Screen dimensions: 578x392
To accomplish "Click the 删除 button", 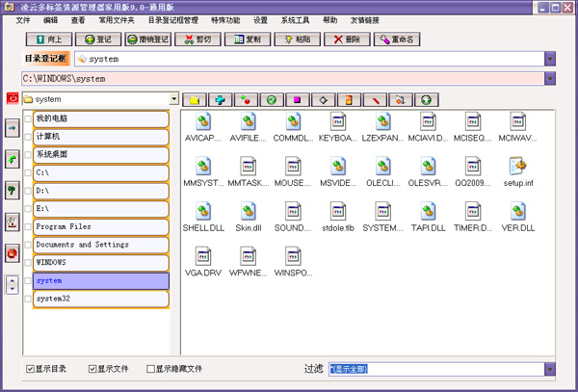I will [x=347, y=39].
